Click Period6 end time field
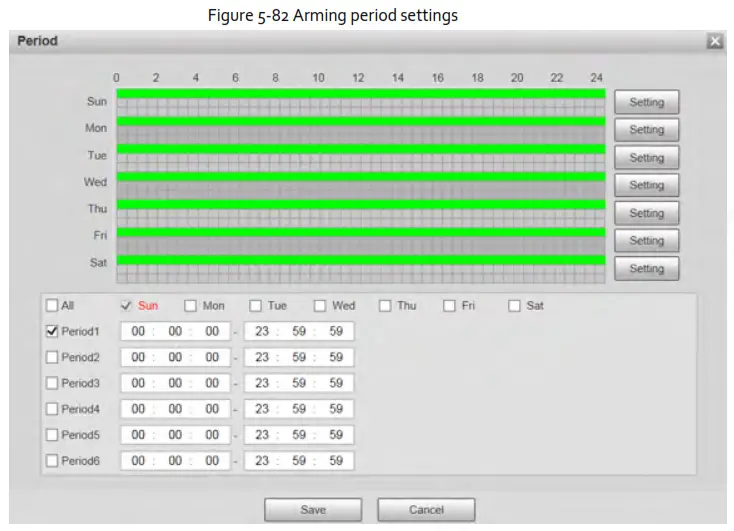The image size is (734, 531). pyautogui.click(x=299, y=461)
